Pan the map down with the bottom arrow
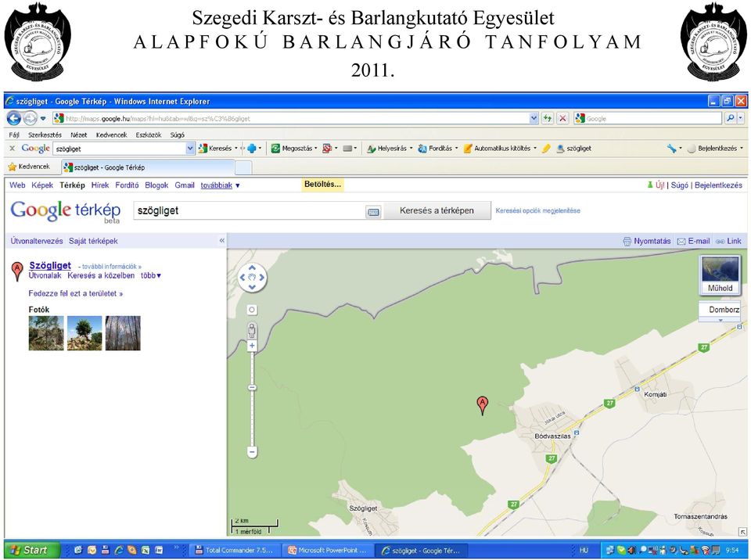 252,286
